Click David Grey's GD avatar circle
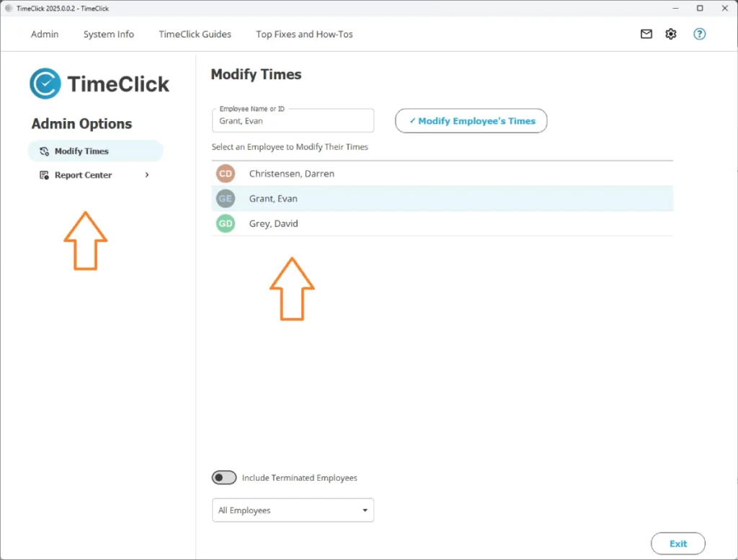The height and width of the screenshot is (560, 738). pos(226,223)
